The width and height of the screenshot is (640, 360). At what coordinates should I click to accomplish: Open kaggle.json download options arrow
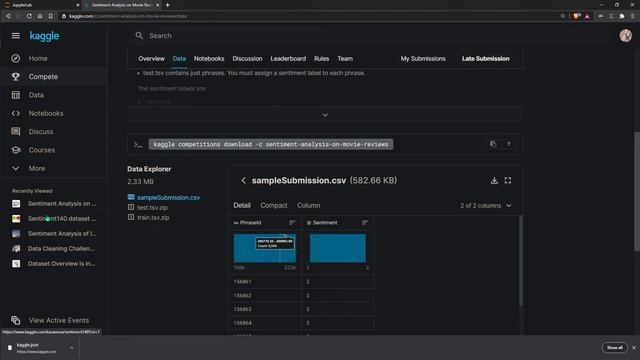(x=71, y=348)
